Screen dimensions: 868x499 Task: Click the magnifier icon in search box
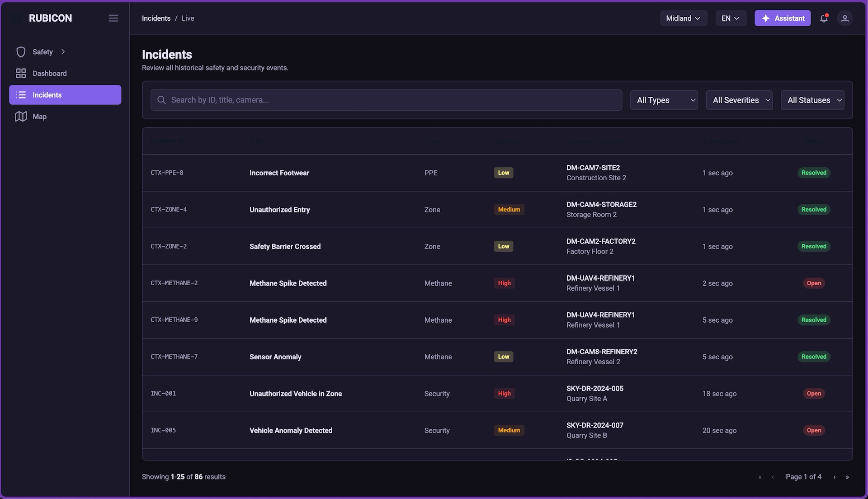pos(161,100)
